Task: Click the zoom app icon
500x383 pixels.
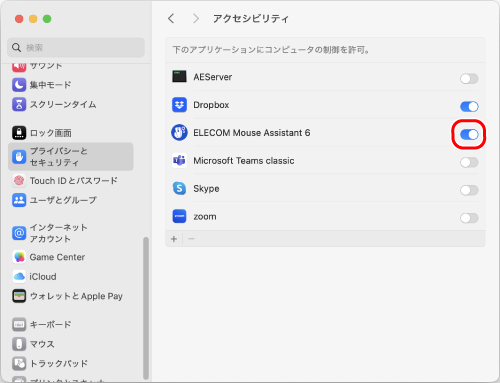Action: click(179, 216)
